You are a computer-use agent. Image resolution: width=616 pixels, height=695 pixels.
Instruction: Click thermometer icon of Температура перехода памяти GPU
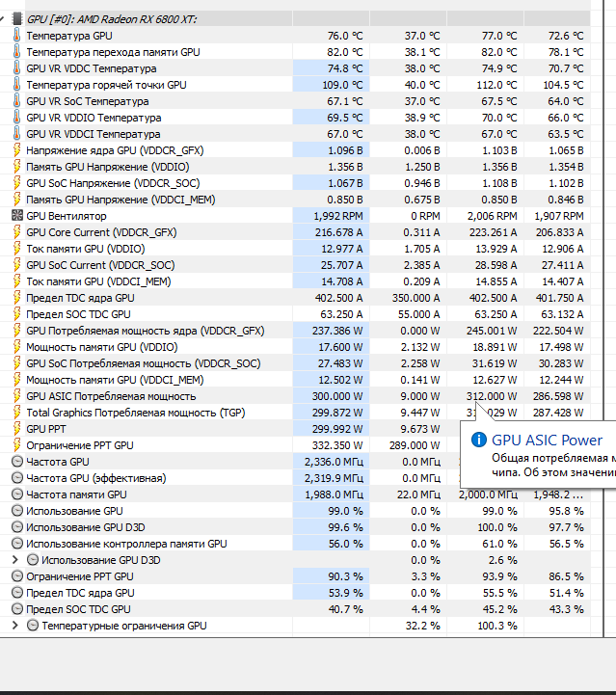coord(16,52)
